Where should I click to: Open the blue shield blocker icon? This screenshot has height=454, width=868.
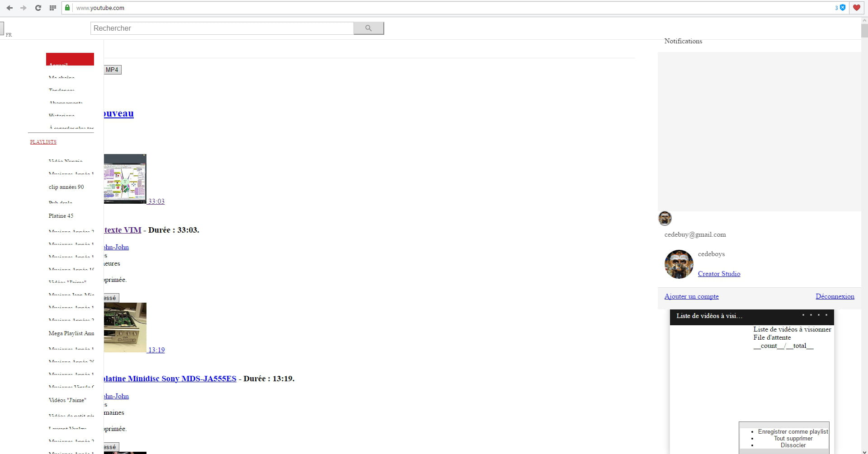point(843,8)
